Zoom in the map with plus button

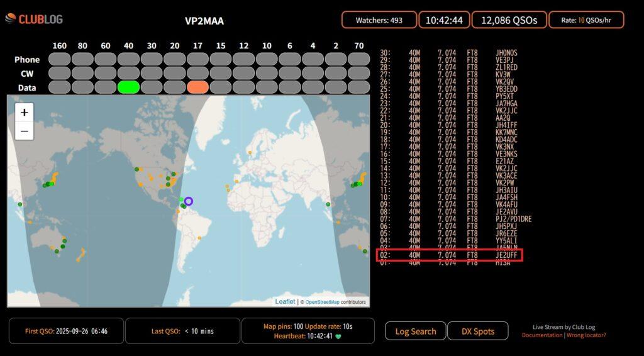point(24,113)
